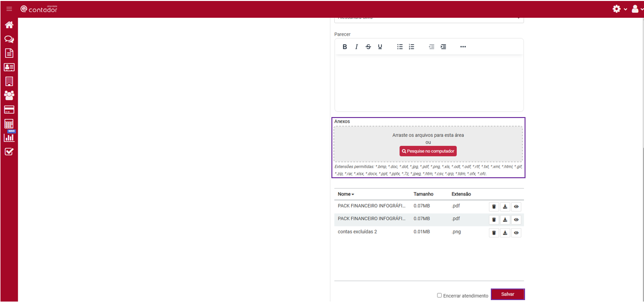This screenshot has height=302, width=644.
Task: Open the checklist tasks sidebar icon
Action: pyautogui.click(x=9, y=152)
